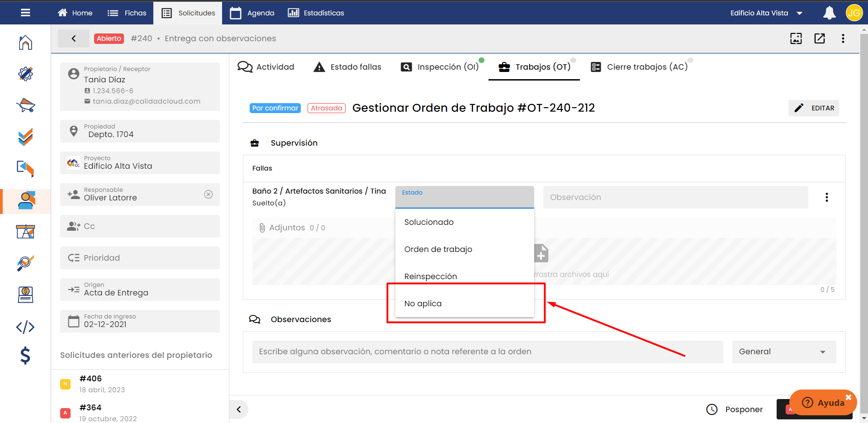The width and height of the screenshot is (868, 423).
Task: Click the house icon in left sidebar
Action: (25, 43)
